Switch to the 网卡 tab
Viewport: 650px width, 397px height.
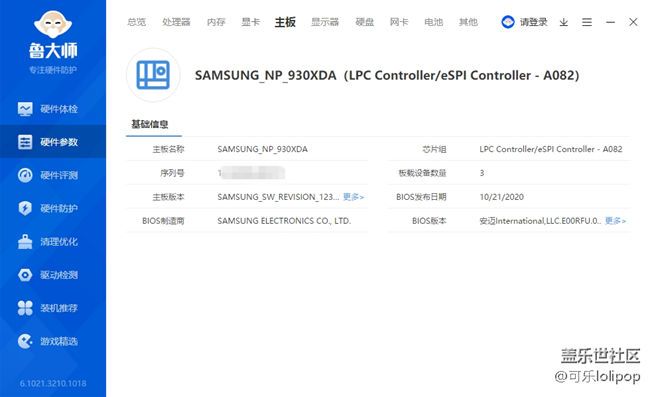click(399, 22)
